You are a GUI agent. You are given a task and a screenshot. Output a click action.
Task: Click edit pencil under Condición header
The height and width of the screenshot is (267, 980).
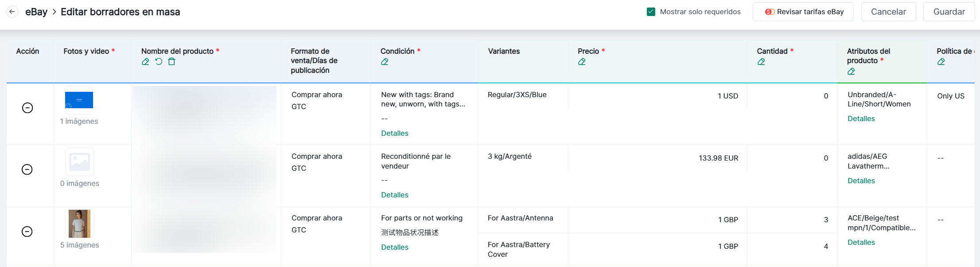[x=385, y=62]
